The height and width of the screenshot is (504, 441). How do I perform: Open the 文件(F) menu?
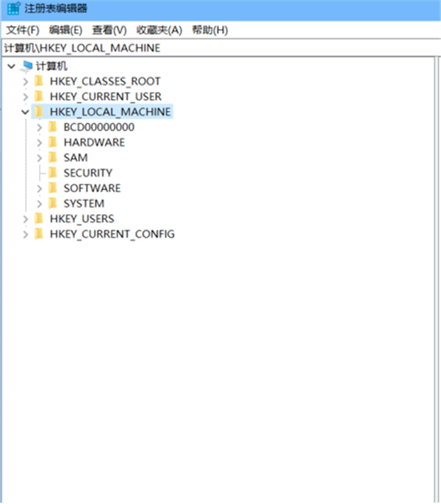click(x=22, y=30)
